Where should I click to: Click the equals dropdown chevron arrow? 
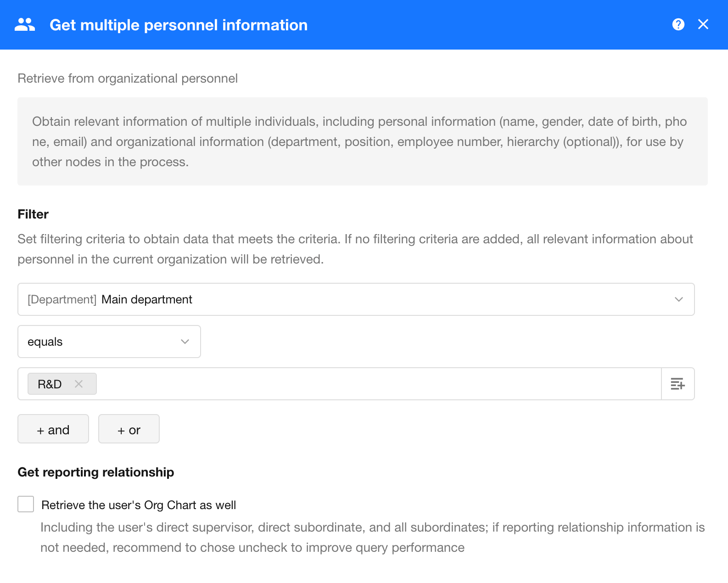(185, 342)
